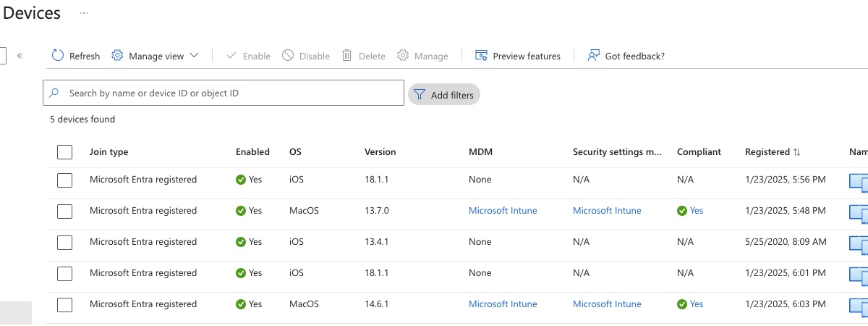The width and height of the screenshot is (868, 326).
Task: Click green enabled check icon for version 14.6.1 row
Action: click(241, 304)
